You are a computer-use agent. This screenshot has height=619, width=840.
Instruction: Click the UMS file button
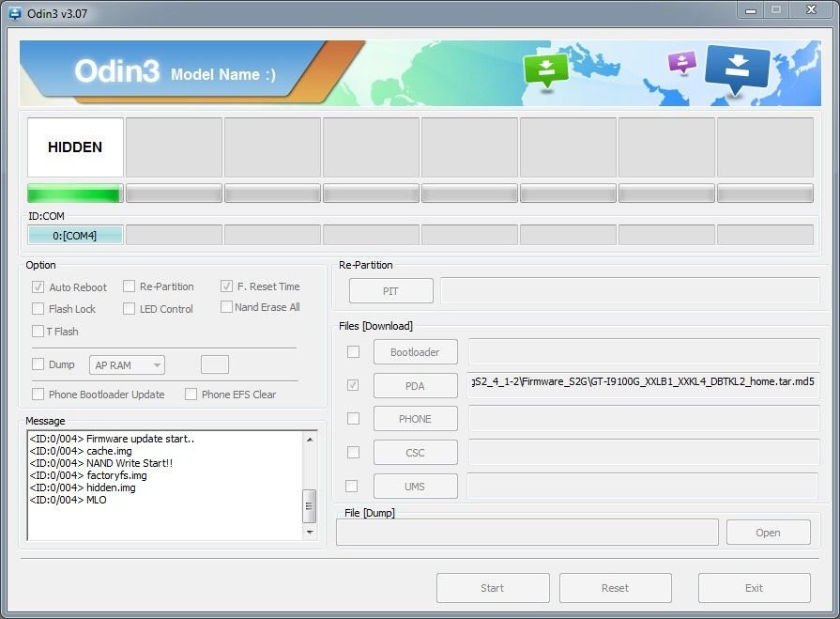point(415,487)
